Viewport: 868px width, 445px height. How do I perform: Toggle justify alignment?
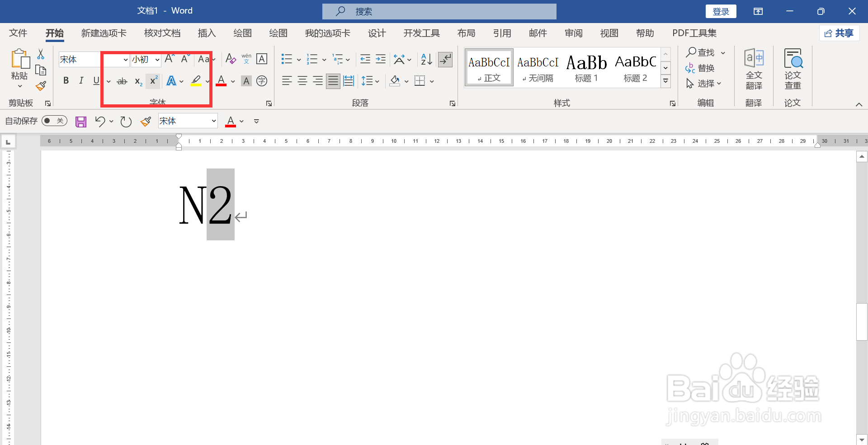coord(333,81)
